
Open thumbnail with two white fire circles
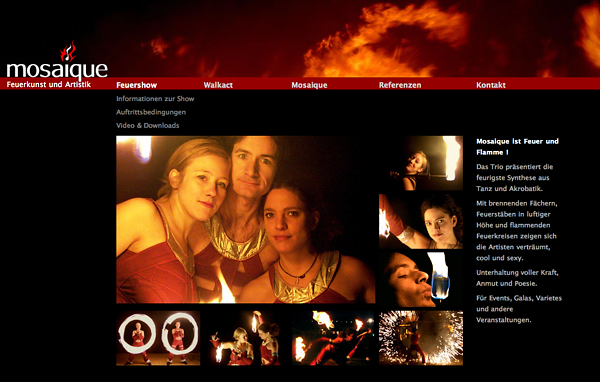click(x=158, y=338)
